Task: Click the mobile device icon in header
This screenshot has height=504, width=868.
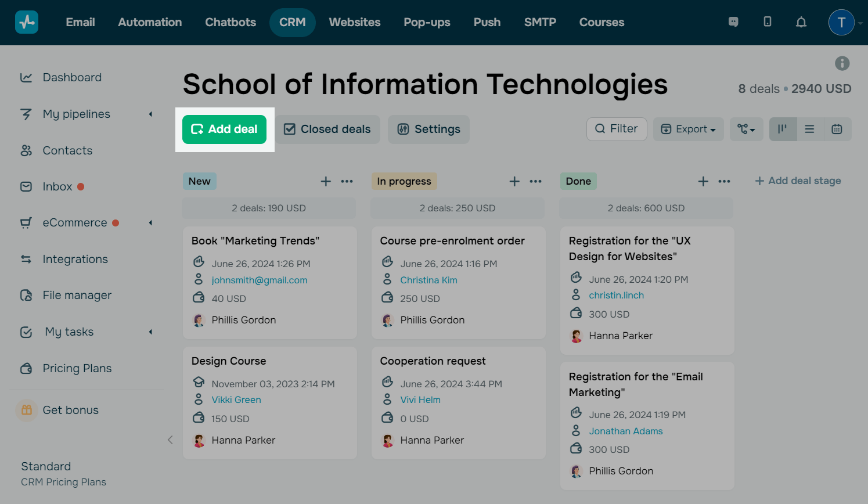Action: tap(767, 22)
